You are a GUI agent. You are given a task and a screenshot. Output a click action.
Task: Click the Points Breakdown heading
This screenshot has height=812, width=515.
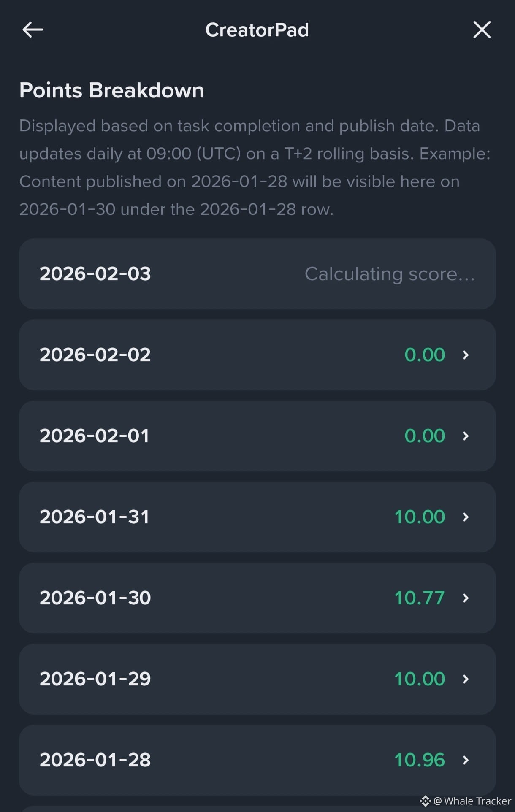pyautogui.click(x=111, y=90)
